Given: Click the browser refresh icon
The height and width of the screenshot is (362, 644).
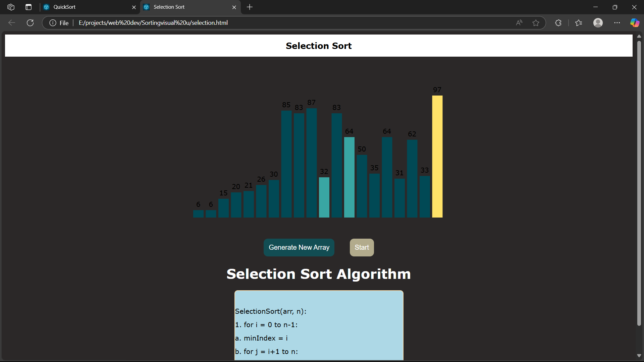Looking at the screenshot, I should point(30,23).
